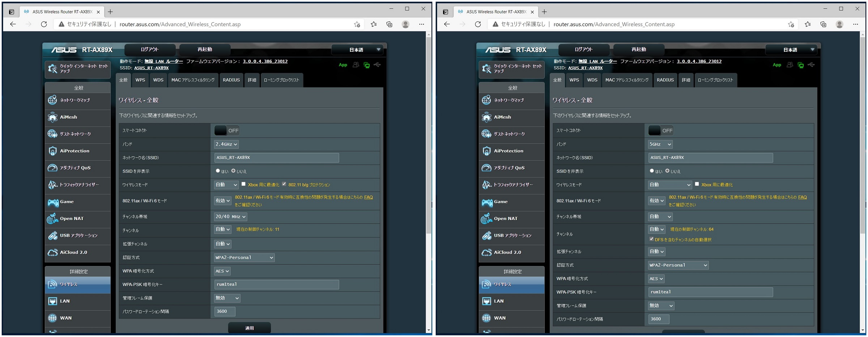The image size is (868, 337).
Task: Open the 20/40 MHz channel bandwidth dropdown
Action: [x=231, y=216]
